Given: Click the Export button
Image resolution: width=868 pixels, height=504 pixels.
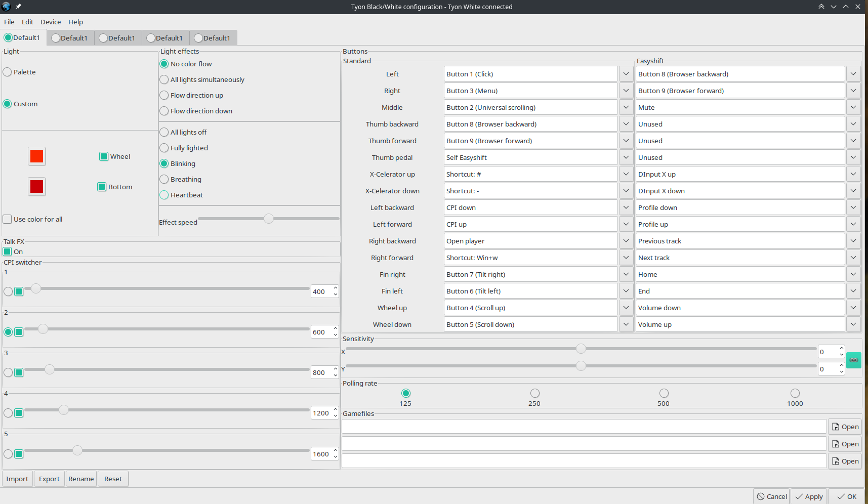Looking at the screenshot, I should pos(49,479).
